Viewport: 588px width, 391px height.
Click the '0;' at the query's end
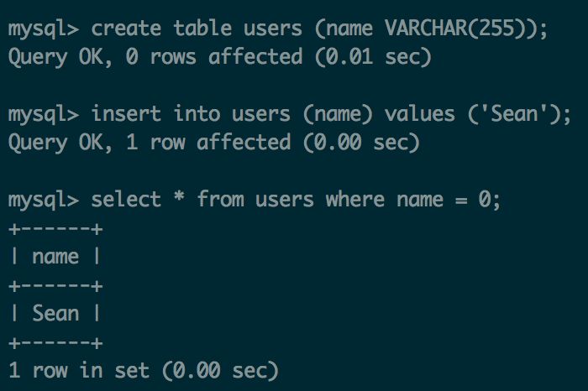click(489, 200)
